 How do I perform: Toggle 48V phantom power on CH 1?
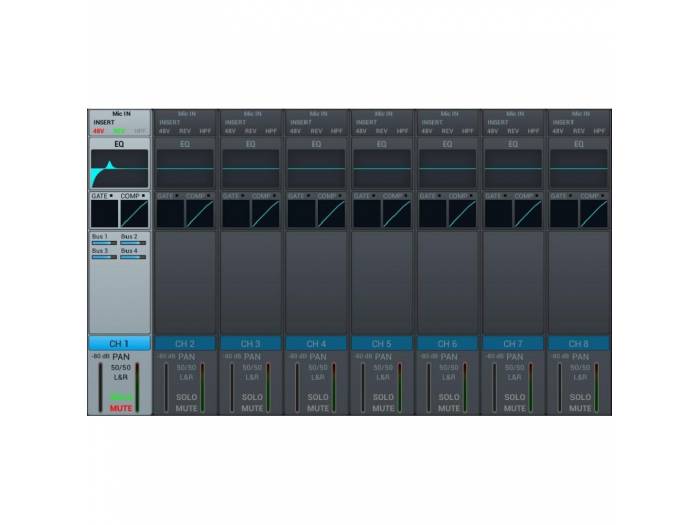click(x=98, y=131)
